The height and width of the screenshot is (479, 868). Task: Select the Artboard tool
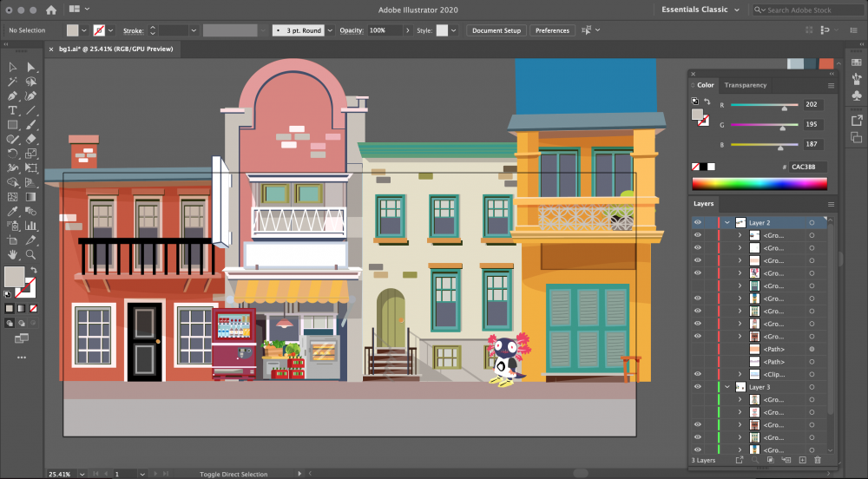pos(12,240)
